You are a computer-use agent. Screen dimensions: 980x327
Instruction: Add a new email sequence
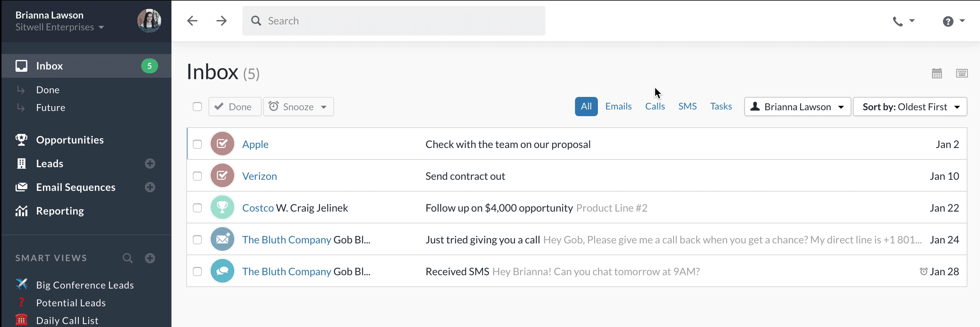click(x=150, y=187)
